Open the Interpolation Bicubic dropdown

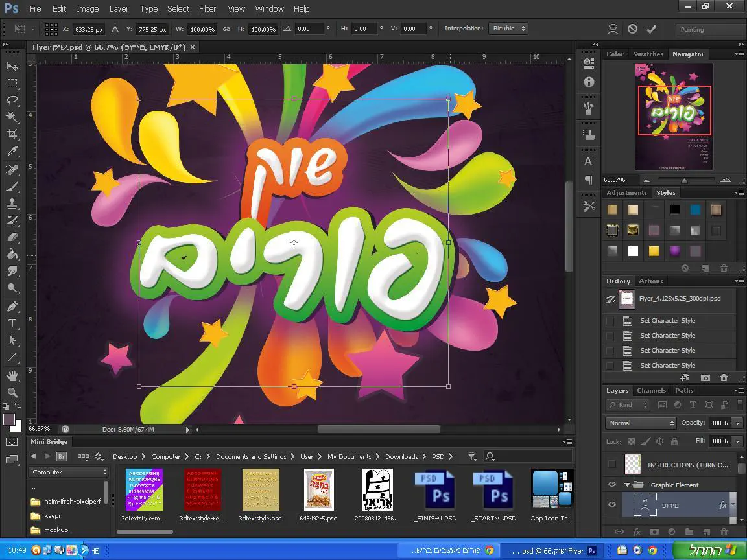508,29
